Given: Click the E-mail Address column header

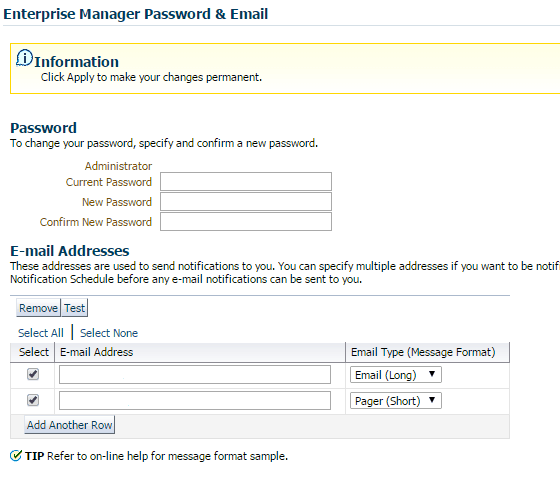Looking at the screenshot, I should [x=96, y=352].
